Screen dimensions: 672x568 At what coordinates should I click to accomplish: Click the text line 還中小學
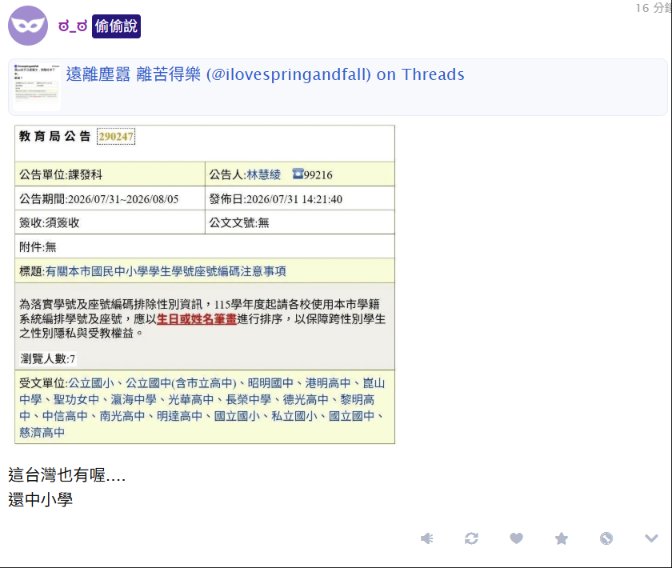(x=40, y=500)
